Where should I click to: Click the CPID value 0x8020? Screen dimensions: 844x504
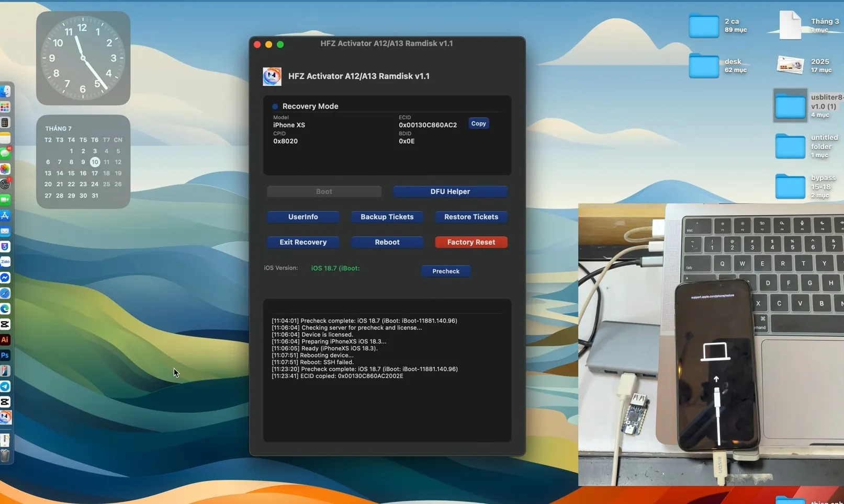pos(285,141)
